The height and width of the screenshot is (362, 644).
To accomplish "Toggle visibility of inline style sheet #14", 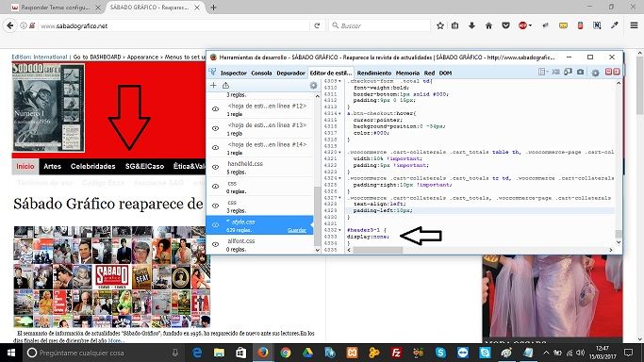I will pyautogui.click(x=215, y=148).
